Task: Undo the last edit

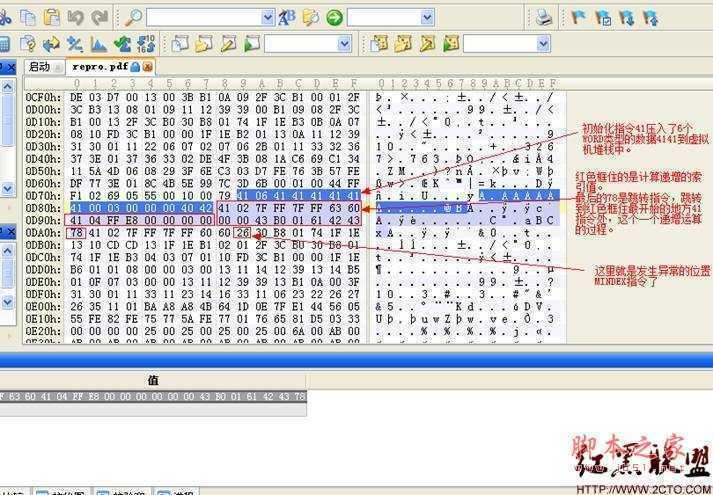Action: coord(75,18)
